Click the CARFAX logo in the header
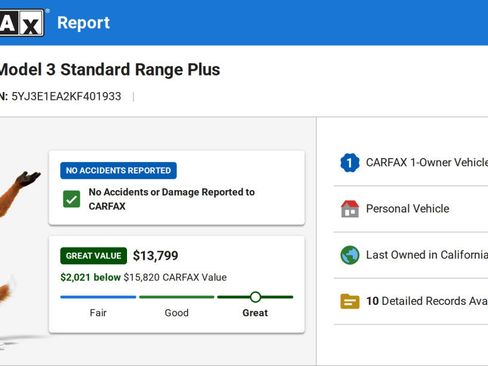Viewport: 488px width, 366px height. [x=21, y=22]
